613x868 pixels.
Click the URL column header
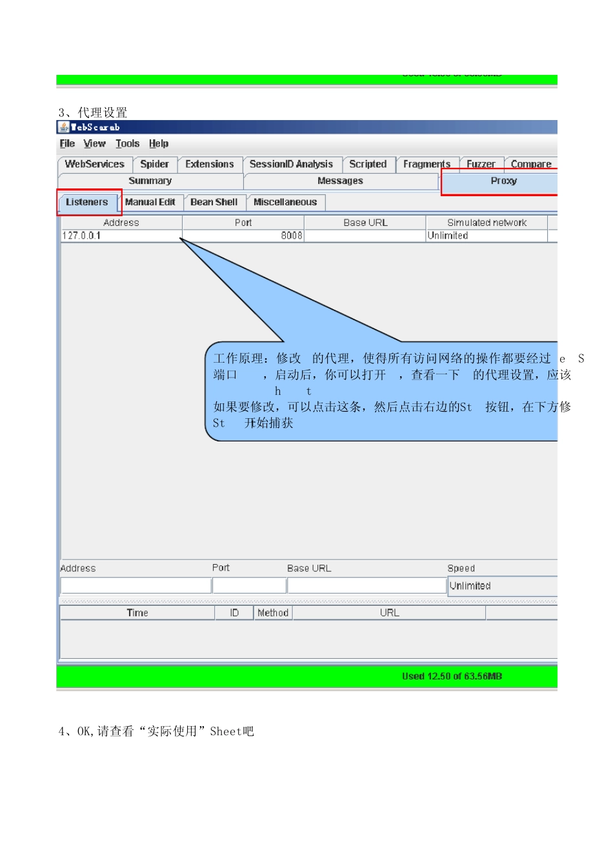(389, 613)
